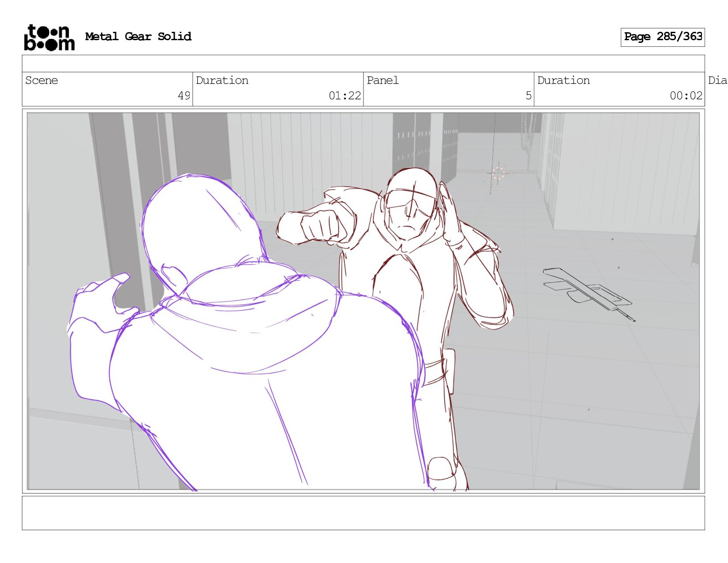Click scene duration value '01:22'
This screenshot has height=563, width=728.
pyautogui.click(x=345, y=96)
